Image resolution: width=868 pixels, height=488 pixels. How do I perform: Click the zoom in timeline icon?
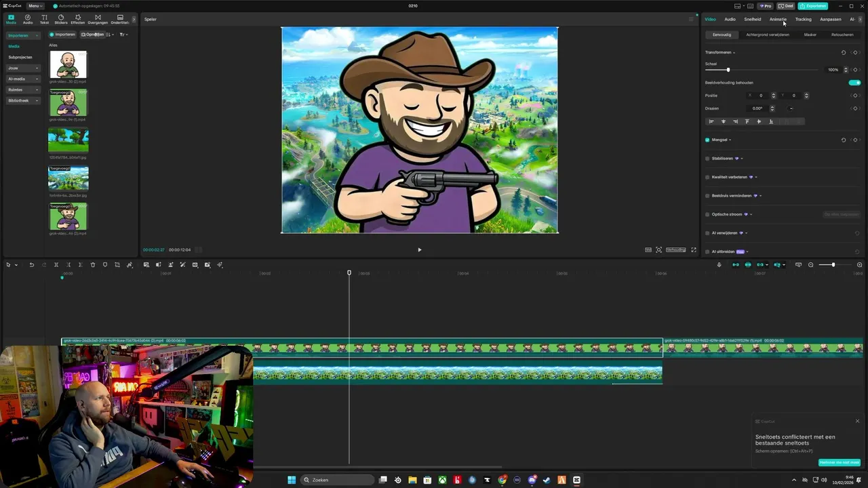(x=860, y=265)
